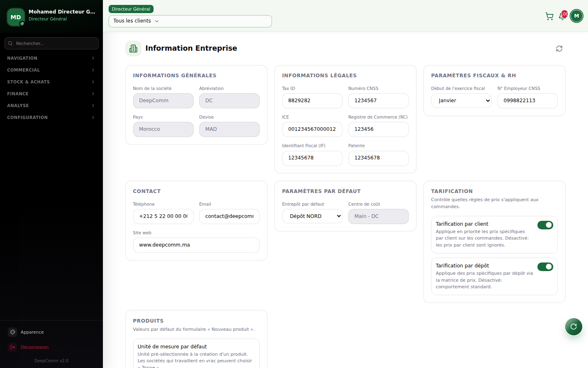Click the Site web input field
Viewport: 588px width, 368px height.
[x=196, y=245]
